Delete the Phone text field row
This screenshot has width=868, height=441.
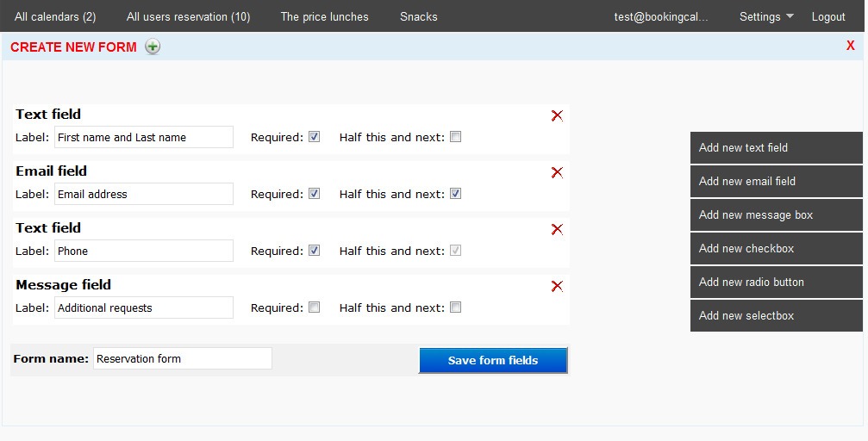(x=557, y=229)
